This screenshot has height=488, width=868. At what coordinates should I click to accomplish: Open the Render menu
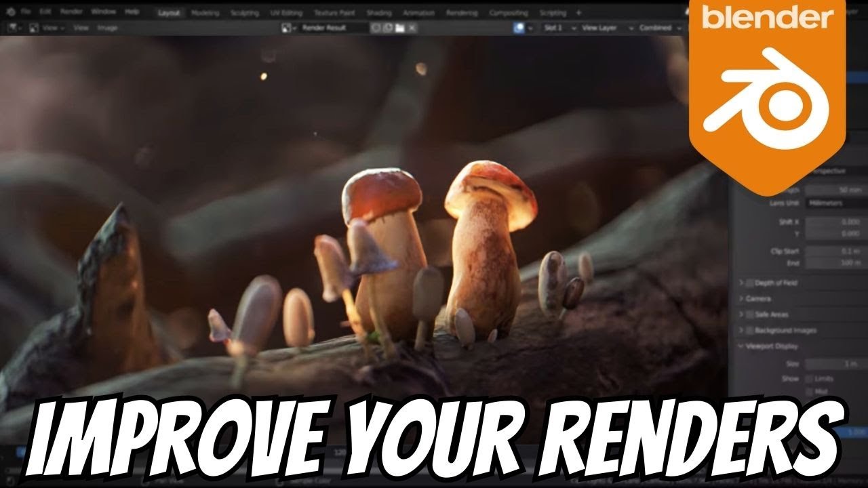(71, 12)
